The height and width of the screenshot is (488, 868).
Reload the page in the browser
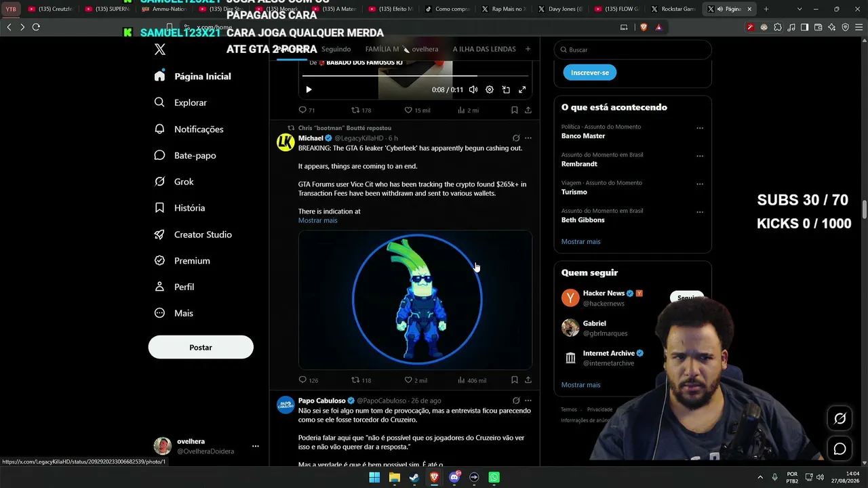point(36,27)
